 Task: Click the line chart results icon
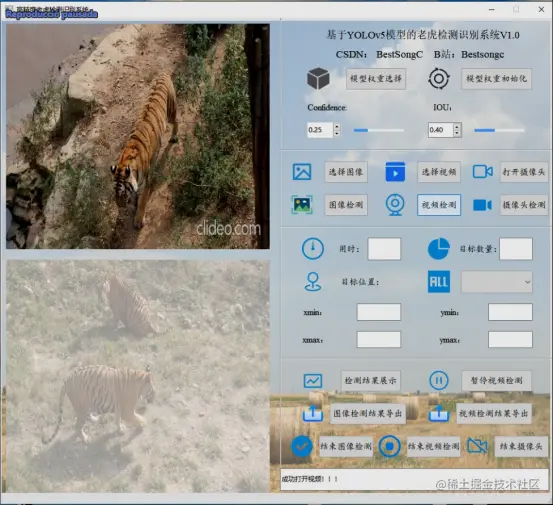pyautogui.click(x=313, y=381)
